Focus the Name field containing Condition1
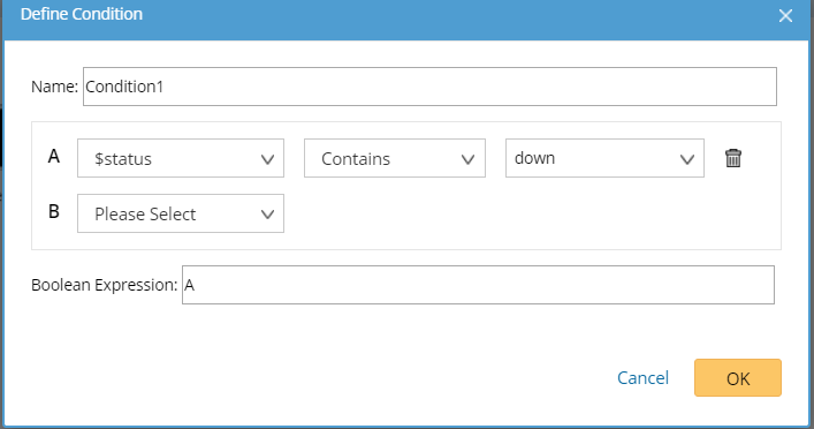Image resolution: width=814 pixels, height=432 pixels. pyautogui.click(x=430, y=87)
